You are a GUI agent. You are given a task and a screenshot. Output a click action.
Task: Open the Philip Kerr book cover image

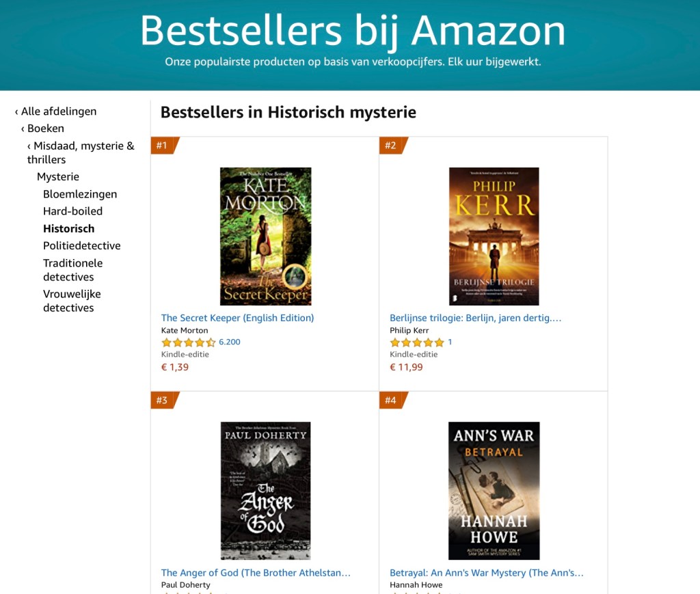click(494, 237)
